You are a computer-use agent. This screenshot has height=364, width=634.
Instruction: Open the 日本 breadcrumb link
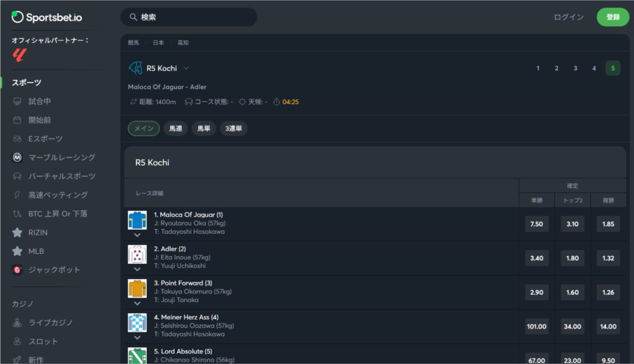158,43
